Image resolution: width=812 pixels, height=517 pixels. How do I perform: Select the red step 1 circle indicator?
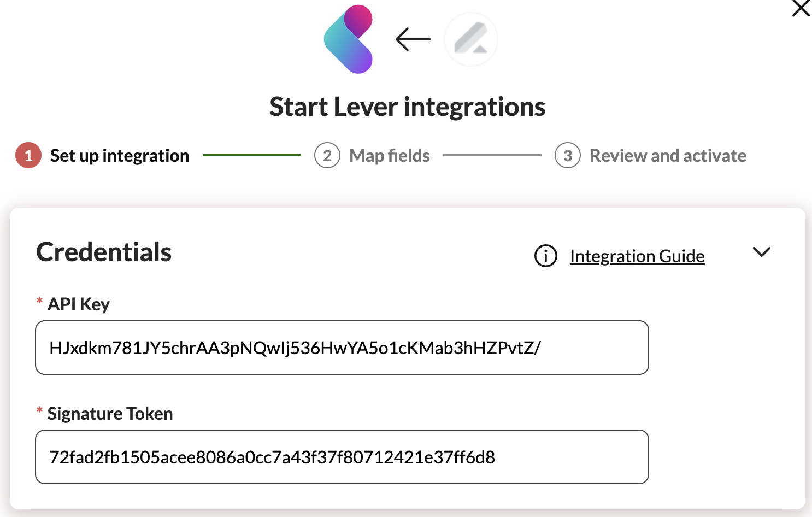[27, 155]
